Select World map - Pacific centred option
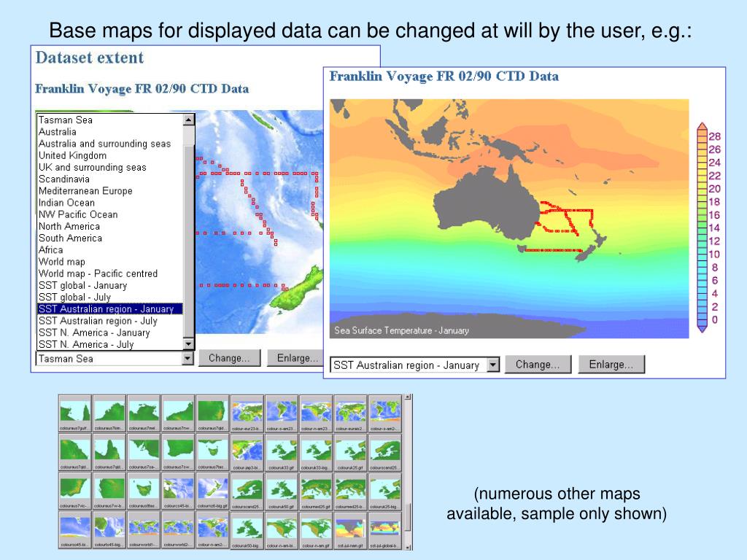Image resolution: width=747 pixels, height=560 pixels. (x=109, y=274)
